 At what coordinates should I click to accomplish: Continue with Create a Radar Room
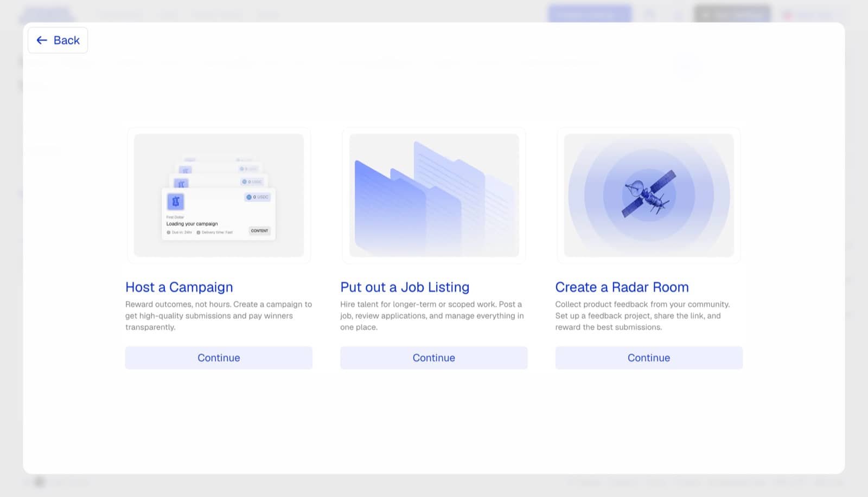[649, 358]
